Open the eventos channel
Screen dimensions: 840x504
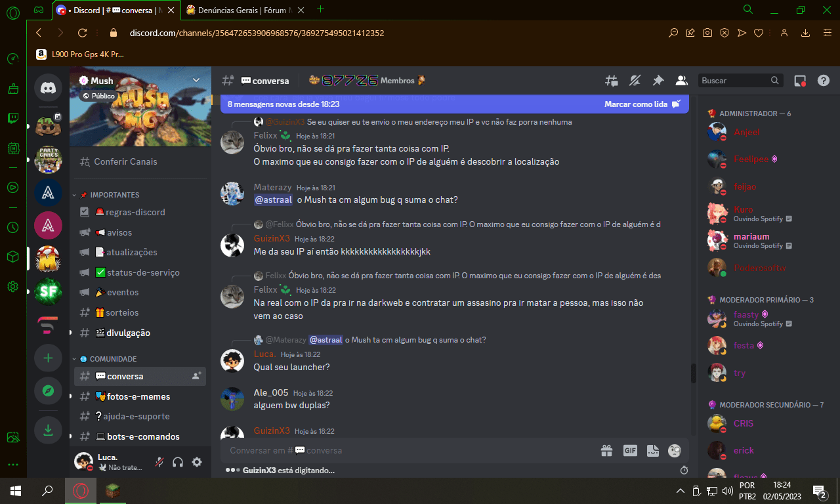pos(140,292)
